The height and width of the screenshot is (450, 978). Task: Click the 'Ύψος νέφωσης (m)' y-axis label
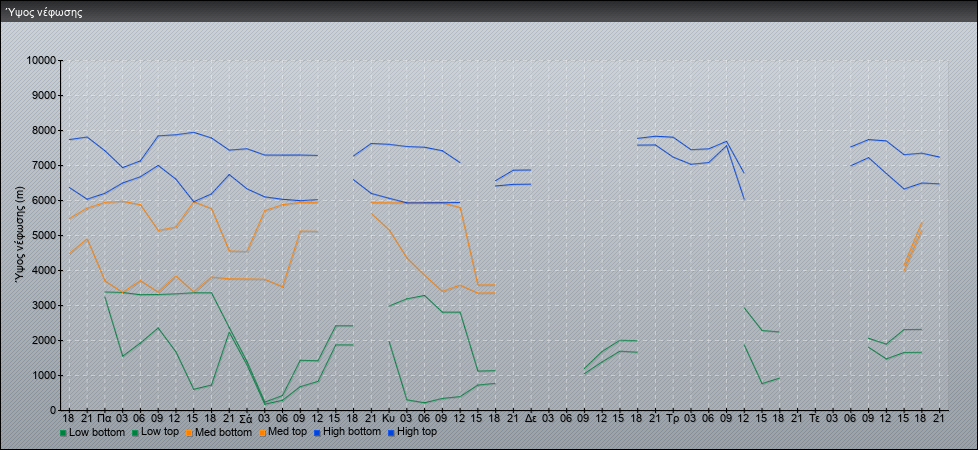(x=22, y=235)
